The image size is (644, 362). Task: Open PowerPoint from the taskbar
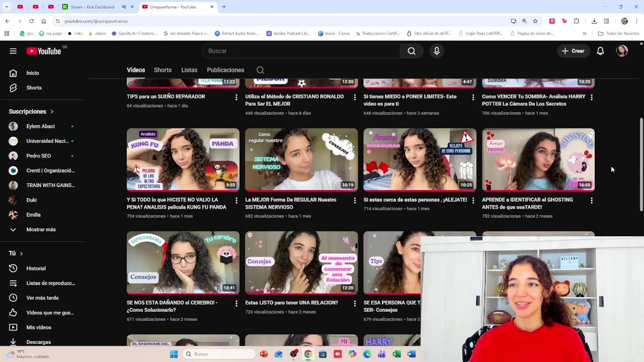[264, 354]
